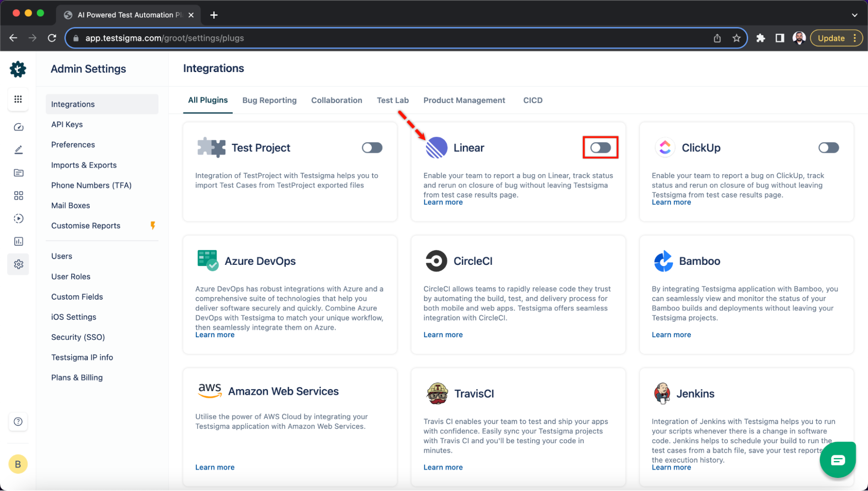Screen dimensions: 868x491
Task: Click the user avatar B
Action: click(18, 464)
